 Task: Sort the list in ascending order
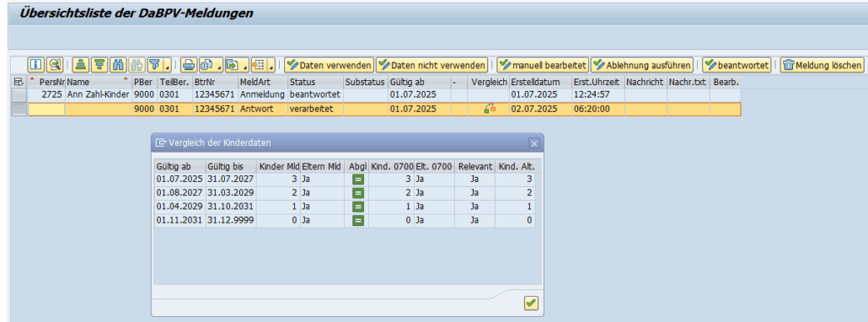pos(81,65)
